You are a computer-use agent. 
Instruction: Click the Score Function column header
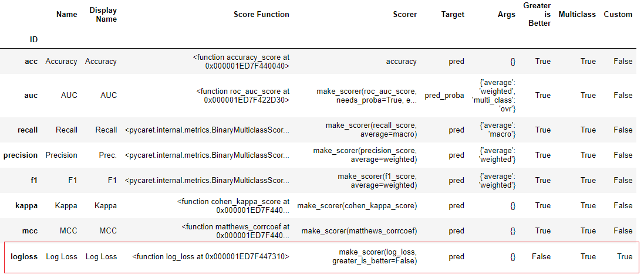tap(261, 14)
